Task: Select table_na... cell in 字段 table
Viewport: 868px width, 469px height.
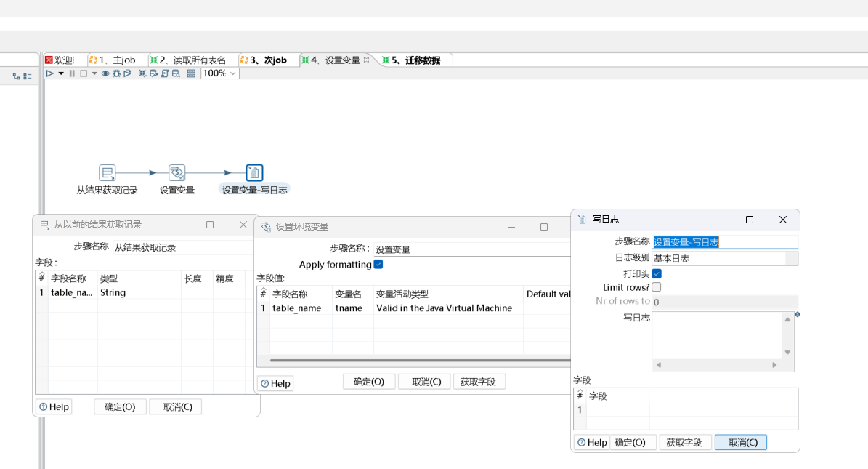Action: tap(72, 293)
